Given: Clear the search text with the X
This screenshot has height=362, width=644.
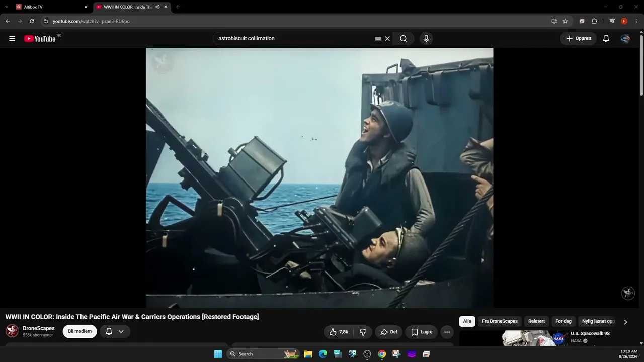Looking at the screenshot, I should coord(387,39).
